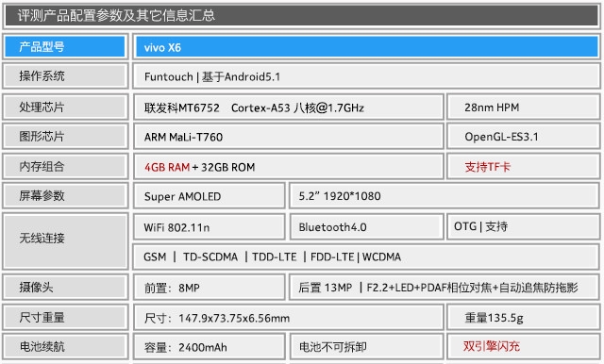The width and height of the screenshot is (604, 364).
Task: Select the 处理芯片 row label
Action: (65, 107)
